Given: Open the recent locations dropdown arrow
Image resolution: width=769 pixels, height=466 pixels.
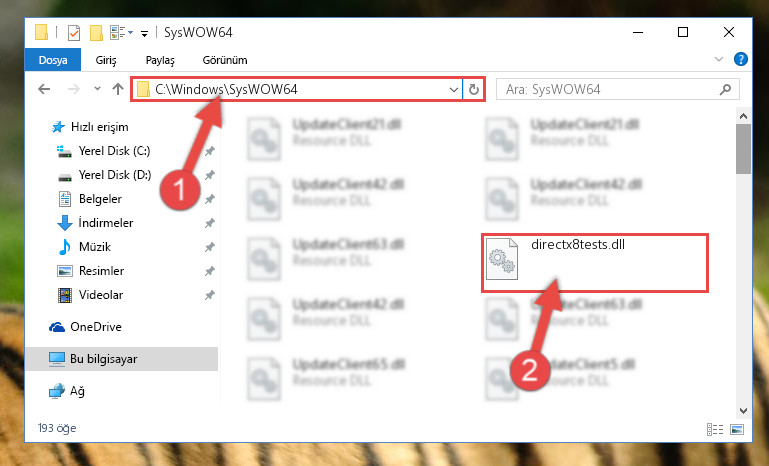Looking at the screenshot, I should [97, 89].
